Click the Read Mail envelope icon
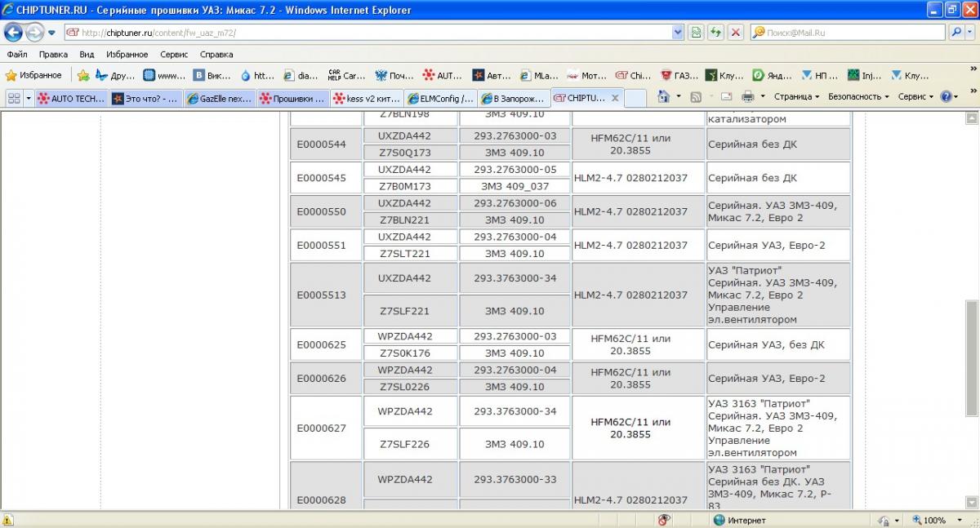The width and height of the screenshot is (980, 528). 726,96
